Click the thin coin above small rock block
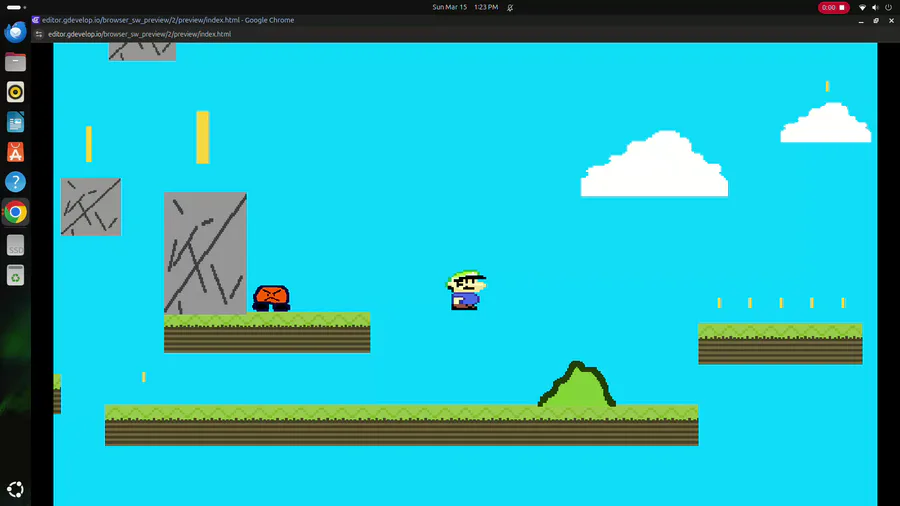The image size is (900, 506). (x=89, y=143)
